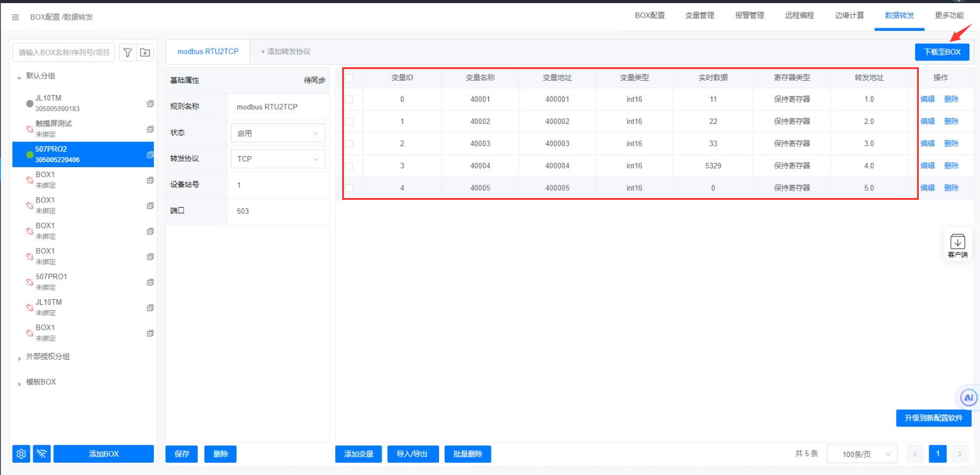Select the 507PRO2 device in tree
This screenshot has height=475, width=980.
pos(83,154)
